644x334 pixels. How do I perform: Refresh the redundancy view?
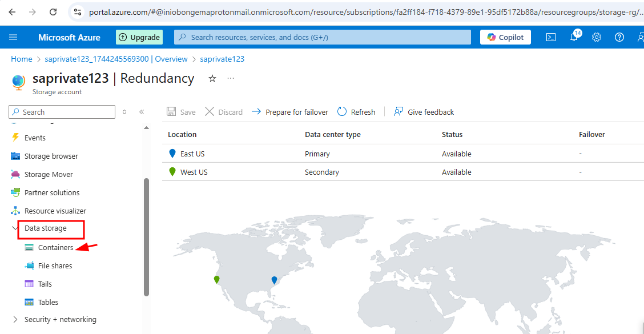[356, 112]
